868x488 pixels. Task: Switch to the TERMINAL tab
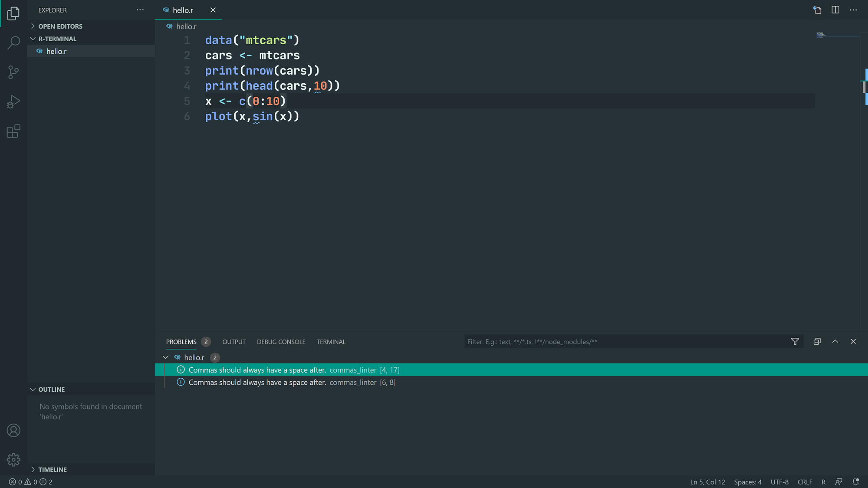331,342
